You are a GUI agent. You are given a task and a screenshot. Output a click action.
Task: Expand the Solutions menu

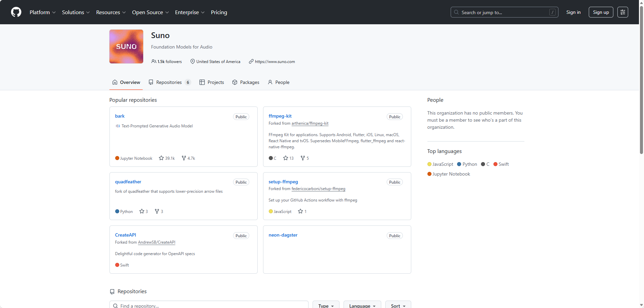tap(76, 12)
